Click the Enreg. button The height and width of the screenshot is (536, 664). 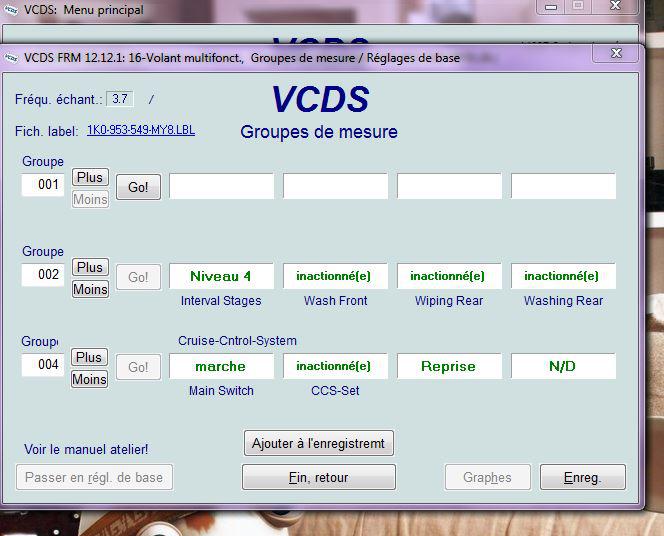tap(583, 477)
